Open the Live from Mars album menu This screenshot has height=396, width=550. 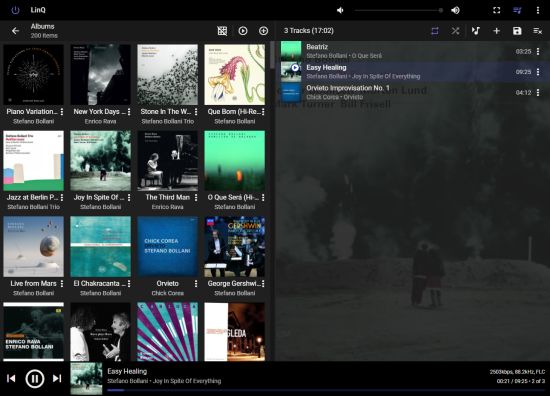pyautogui.click(x=62, y=283)
